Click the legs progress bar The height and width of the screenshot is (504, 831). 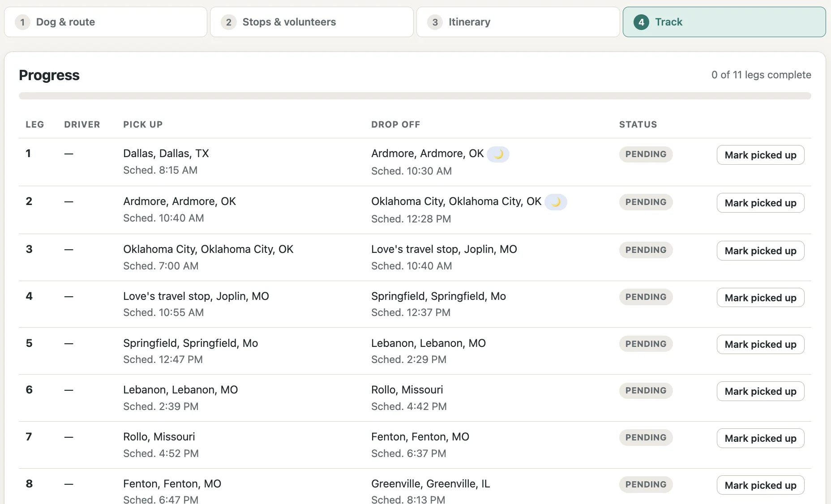coord(415,96)
